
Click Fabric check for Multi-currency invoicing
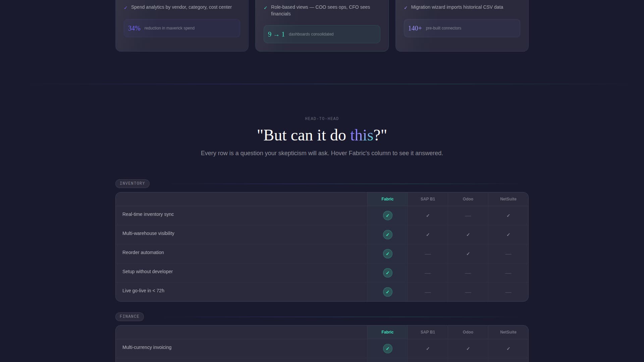pos(387,349)
